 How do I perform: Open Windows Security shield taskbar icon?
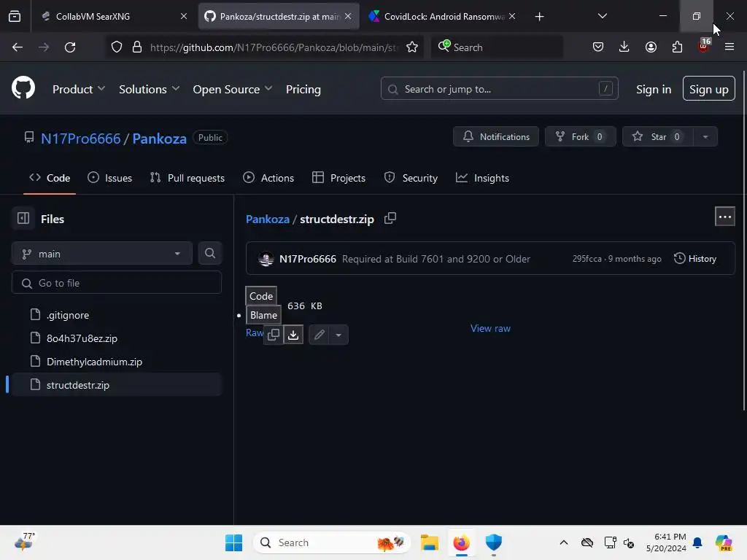pos(494,542)
